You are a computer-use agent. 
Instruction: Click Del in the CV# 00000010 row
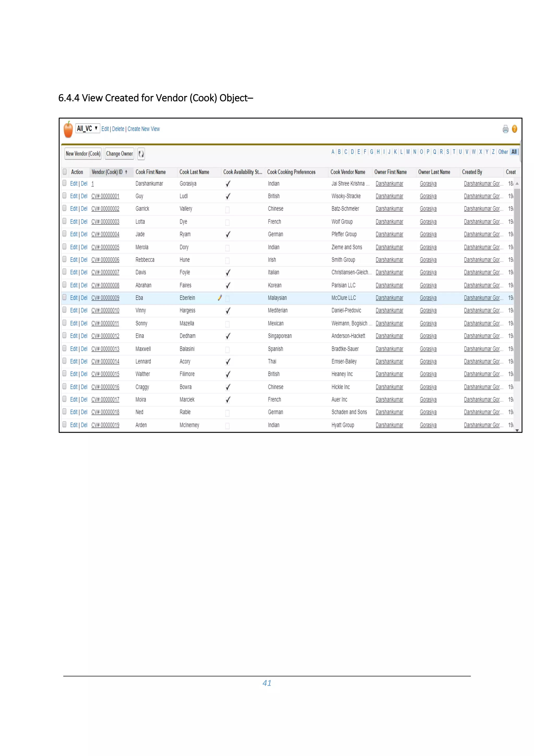84,310
